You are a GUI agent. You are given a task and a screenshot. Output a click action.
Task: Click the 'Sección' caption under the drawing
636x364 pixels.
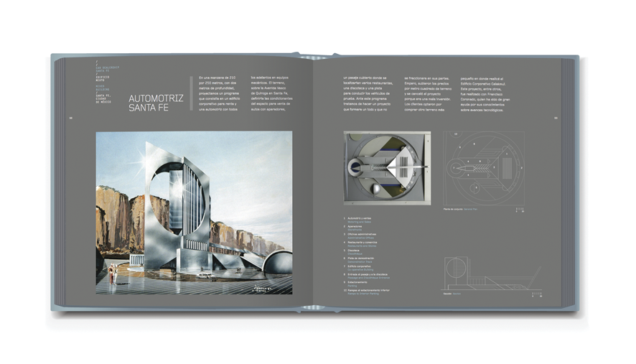pyautogui.click(x=447, y=294)
